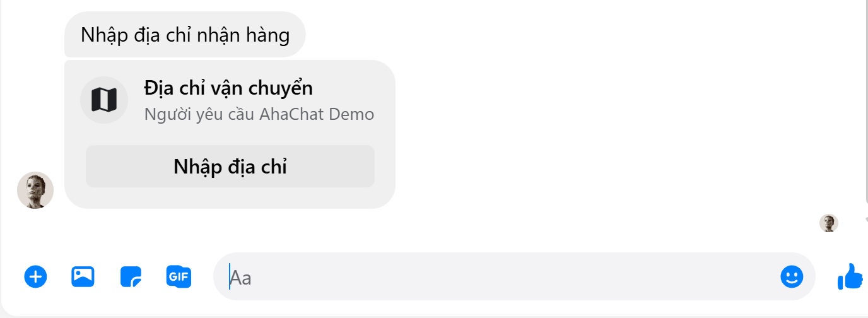This screenshot has width=868, height=318.
Task: Click the "Nhập địa chỉ" button
Action: [230, 167]
